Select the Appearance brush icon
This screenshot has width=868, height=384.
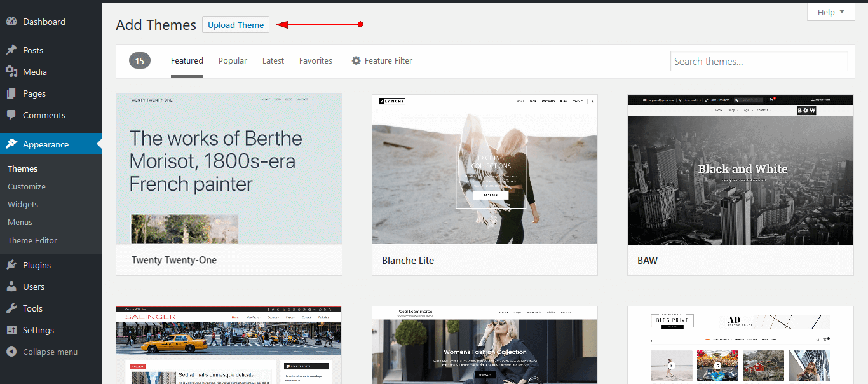click(x=11, y=144)
